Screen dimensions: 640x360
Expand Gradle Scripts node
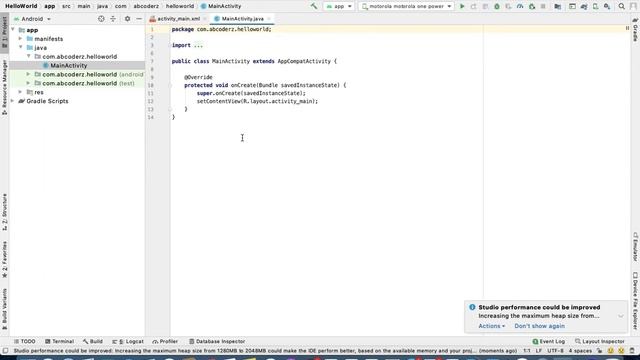click(13, 101)
